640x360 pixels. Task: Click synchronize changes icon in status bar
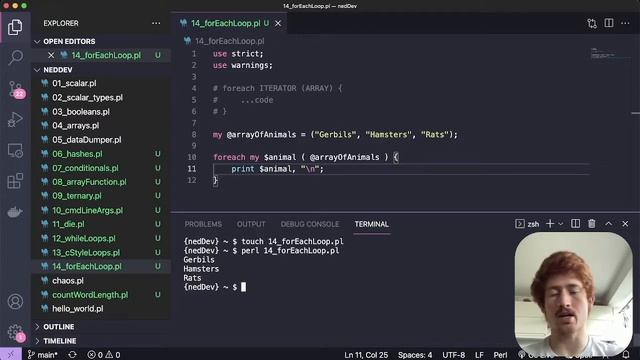click(72, 355)
